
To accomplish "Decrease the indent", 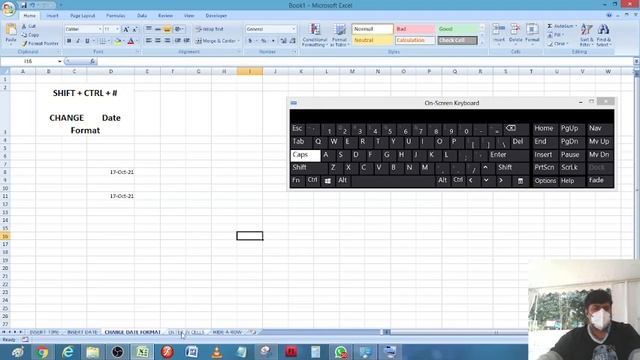I will pos(178,41).
